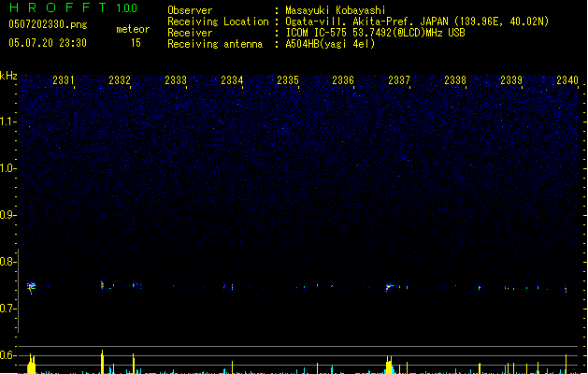Click the meteor echo burst just before 2331
This screenshot has height=374, width=588.
pyautogui.click(x=31, y=287)
